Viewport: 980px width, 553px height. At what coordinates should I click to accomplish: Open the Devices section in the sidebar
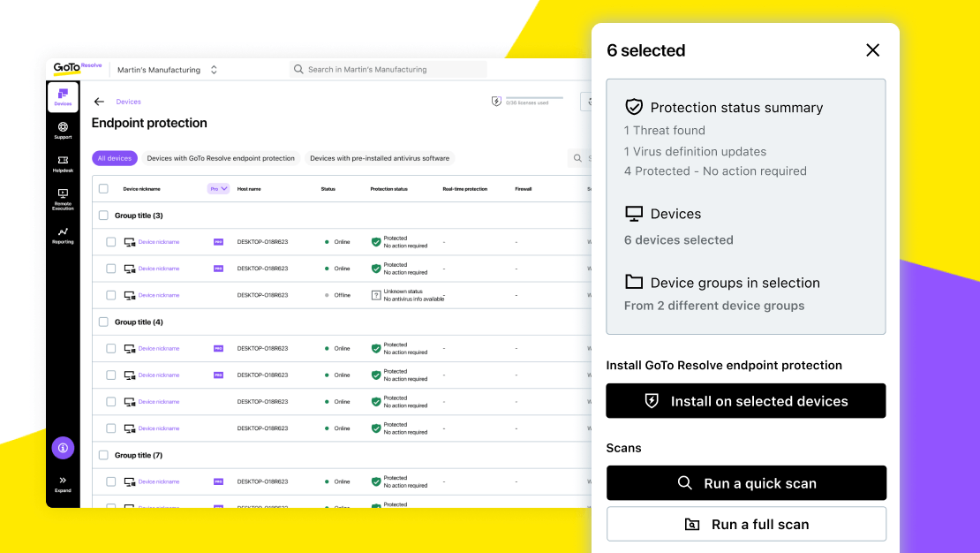[x=63, y=95]
